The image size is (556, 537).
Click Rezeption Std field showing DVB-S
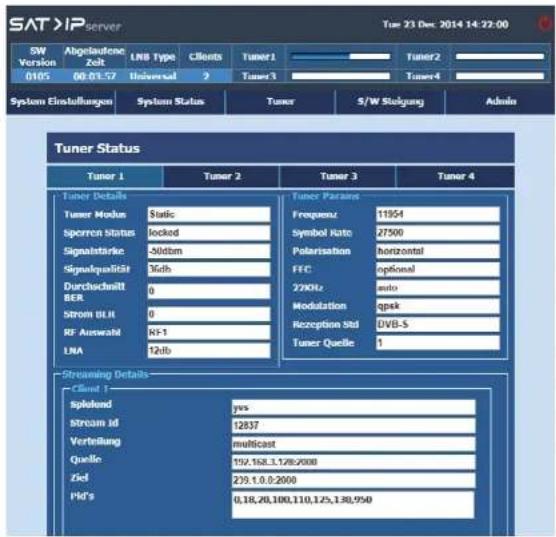tap(438, 324)
